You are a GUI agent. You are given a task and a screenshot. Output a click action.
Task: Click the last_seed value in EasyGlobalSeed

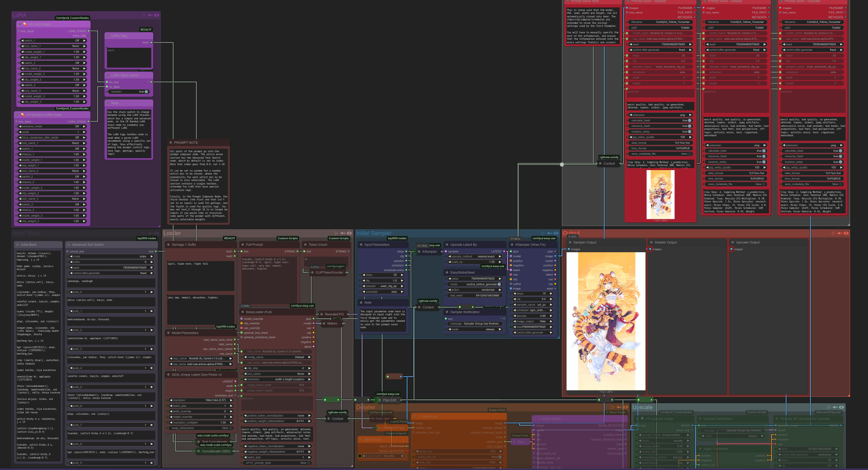pyautogui.click(x=475, y=295)
